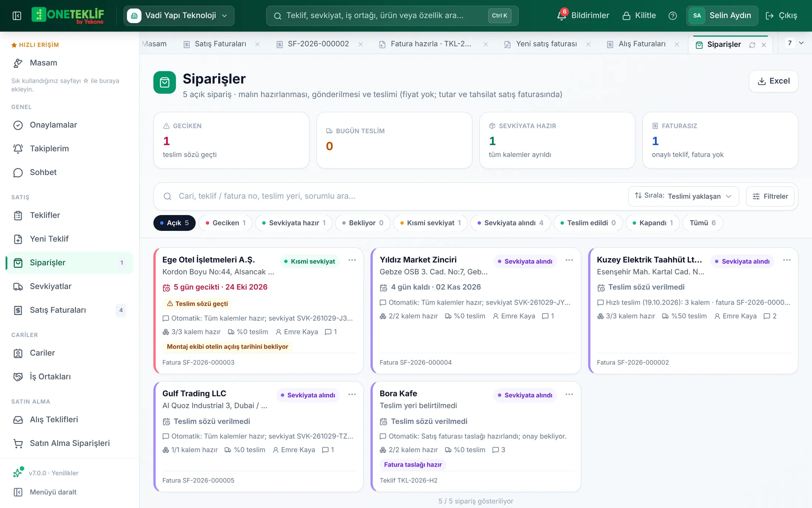Viewport: 812px width, 508px height.
Task: Open Satın Alma Siparişleri in the sidebar
Action: tap(69, 443)
